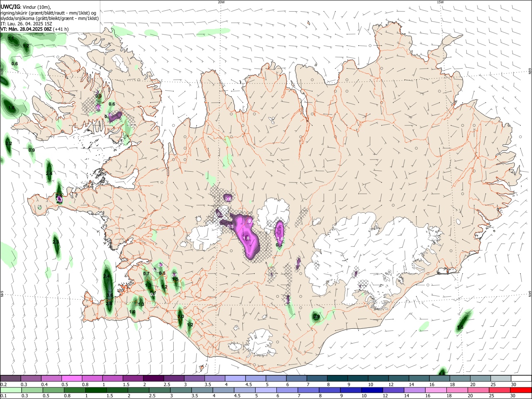Click the 1.1 rainfall value label
The image size is (532, 399).
click(11, 39)
